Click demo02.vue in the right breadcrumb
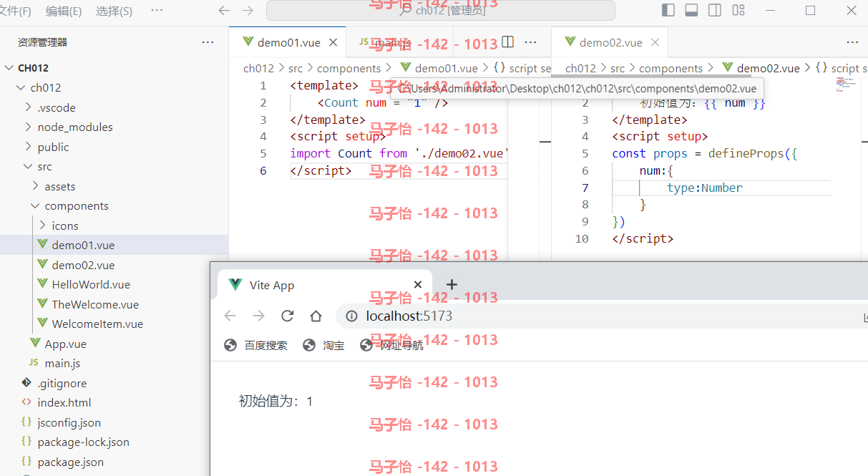Screen dimensions: 868x476 pyautogui.click(x=768, y=68)
